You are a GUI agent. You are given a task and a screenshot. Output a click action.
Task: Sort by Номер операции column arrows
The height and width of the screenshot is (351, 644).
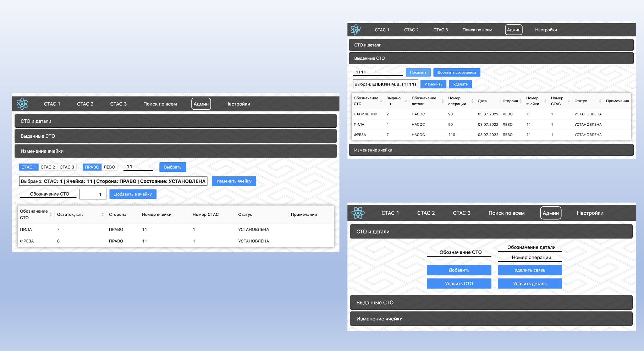click(472, 101)
